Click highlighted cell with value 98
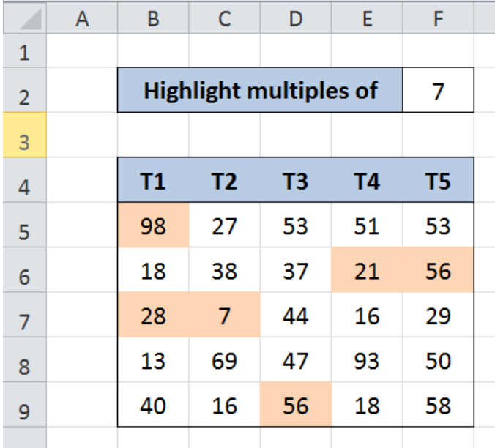This screenshot has width=495, height=448. (153, 225)
